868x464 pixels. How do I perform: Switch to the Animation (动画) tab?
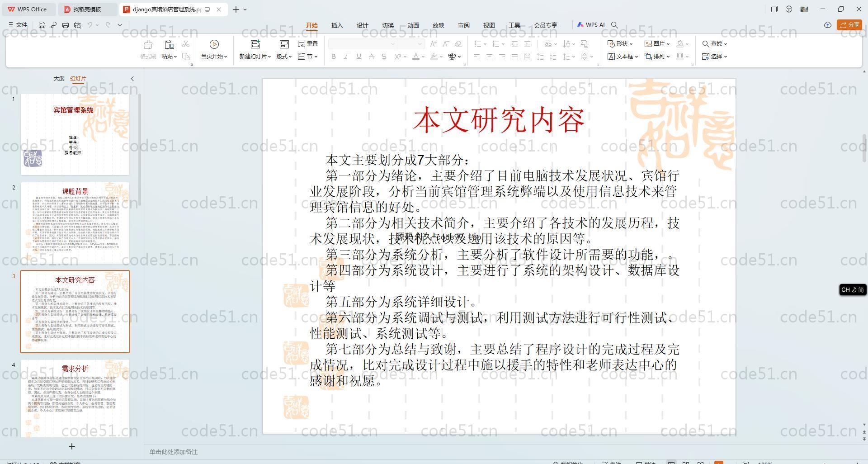pos(413,25)
